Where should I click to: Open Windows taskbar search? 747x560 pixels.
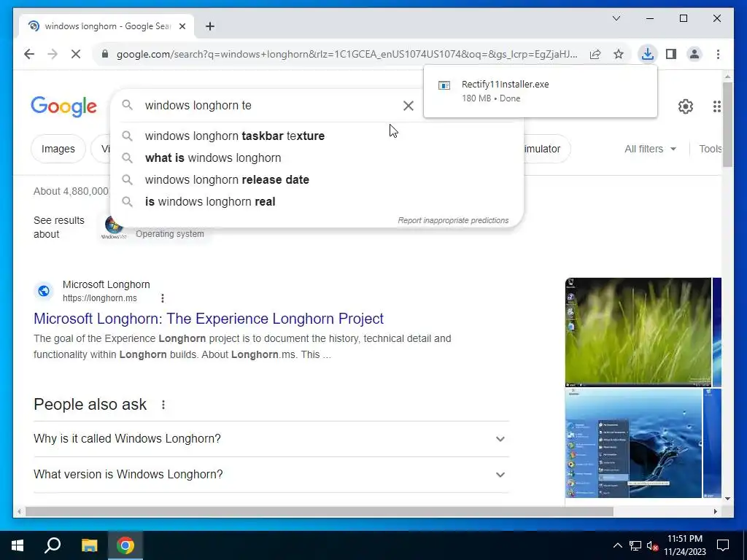(x=53, y=545)
